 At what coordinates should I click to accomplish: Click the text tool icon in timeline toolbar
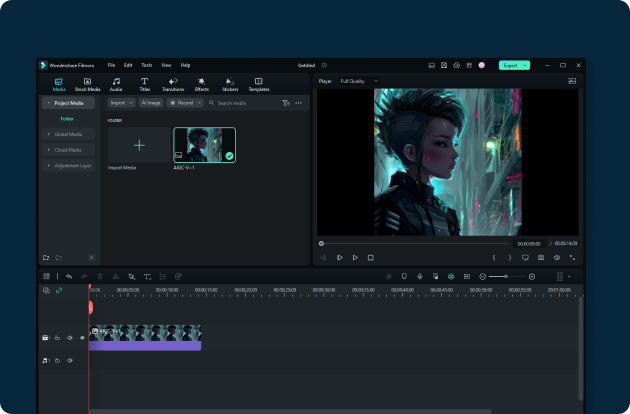[147, 277]
